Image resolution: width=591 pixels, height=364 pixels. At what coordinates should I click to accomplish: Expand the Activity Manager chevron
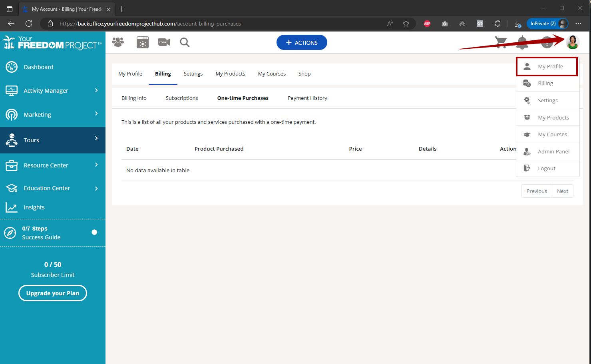coord(96,90)
